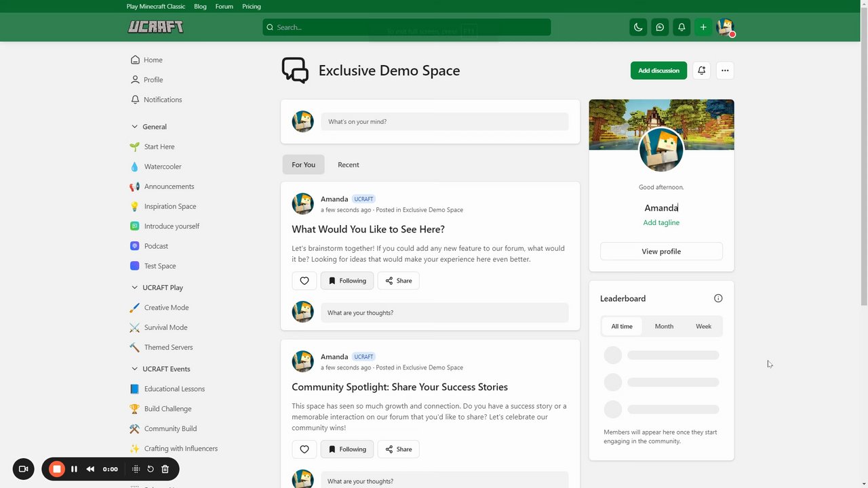
Task: Open Community Spotlight post title
Action: click(x=399, y=387)
